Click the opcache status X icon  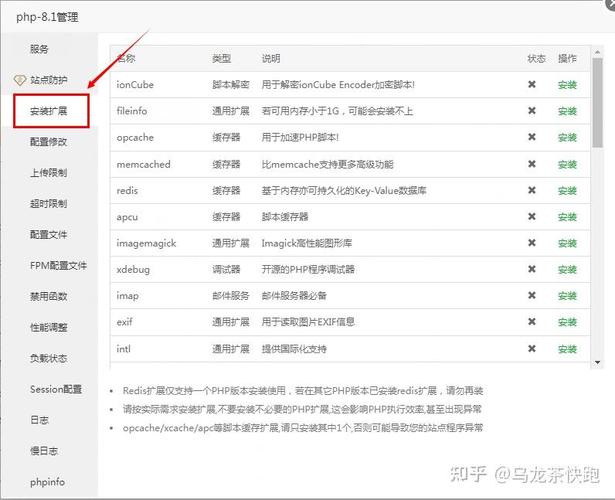click(532, 137)
